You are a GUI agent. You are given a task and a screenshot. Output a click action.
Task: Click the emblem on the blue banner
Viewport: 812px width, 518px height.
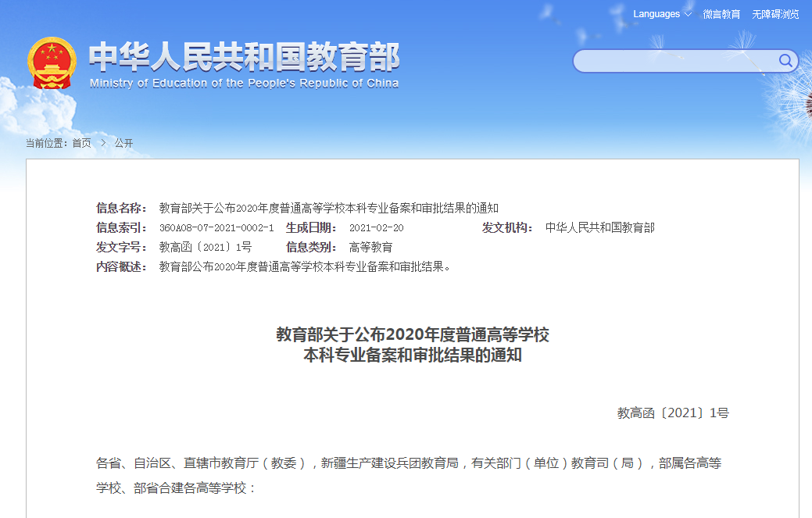(x=52, y=64)
